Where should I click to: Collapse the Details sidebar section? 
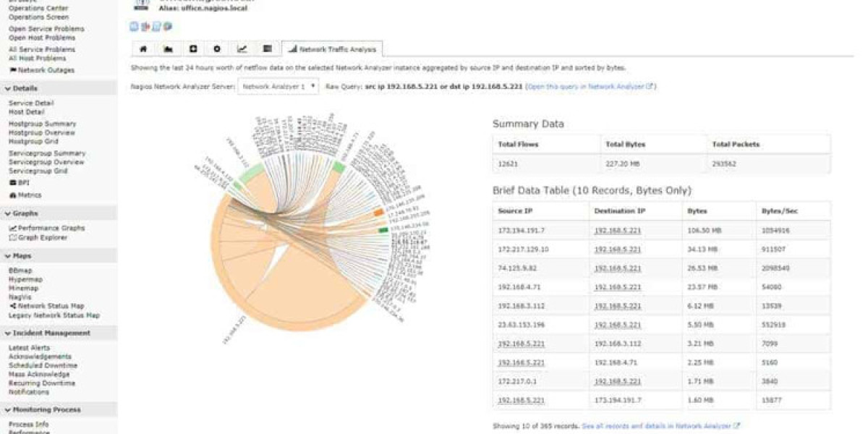point(7,88)
